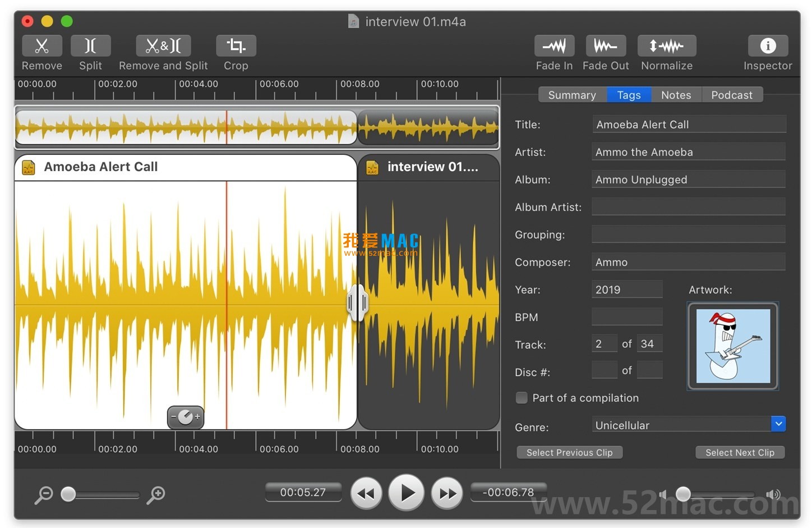Image resolution: width=812 pixels, height=528 pixels.
Task: Open the Podcast tab
Action: click(x=731, y=95)
